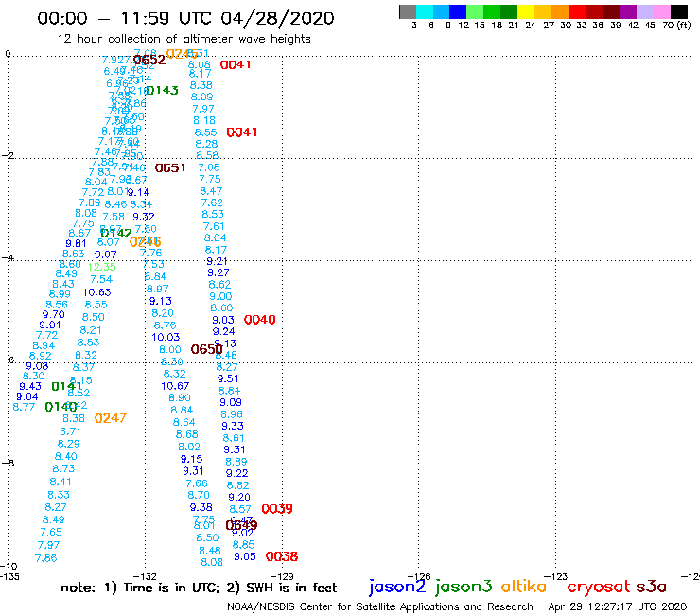Click the wave height value 9.81
The height and width of the screenshot is (615, 700).
[76, 244]
